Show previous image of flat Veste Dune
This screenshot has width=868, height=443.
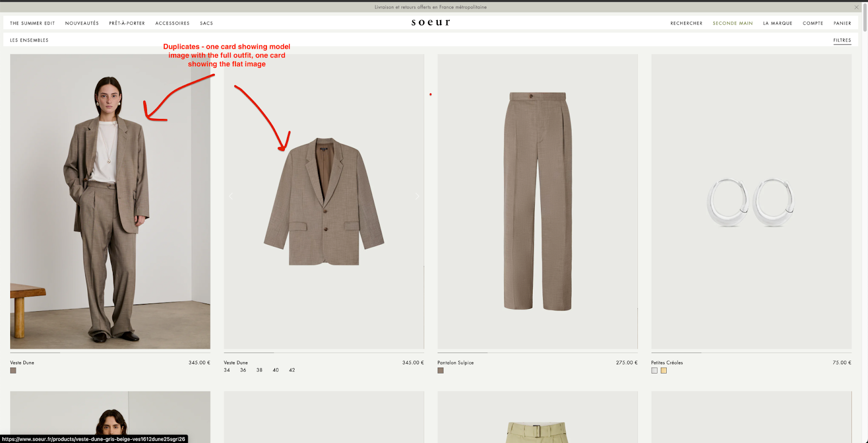pos(231,196)
